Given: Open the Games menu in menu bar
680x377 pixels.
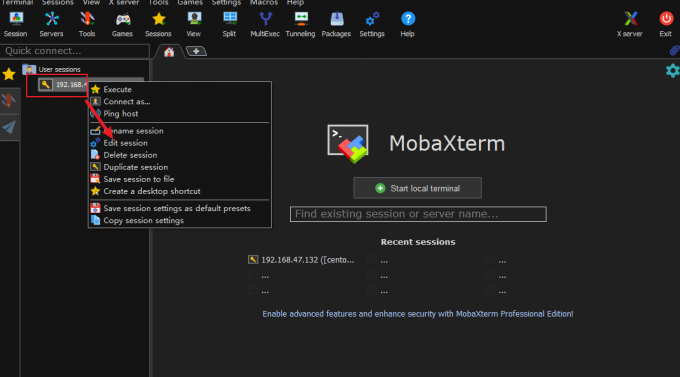Looking at the screenshot, I should click(190, 3).
